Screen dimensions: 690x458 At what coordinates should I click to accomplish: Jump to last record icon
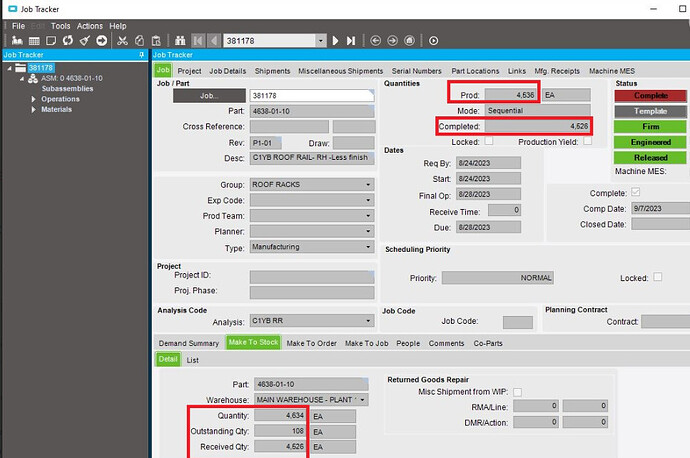click(x=351, y=40)
